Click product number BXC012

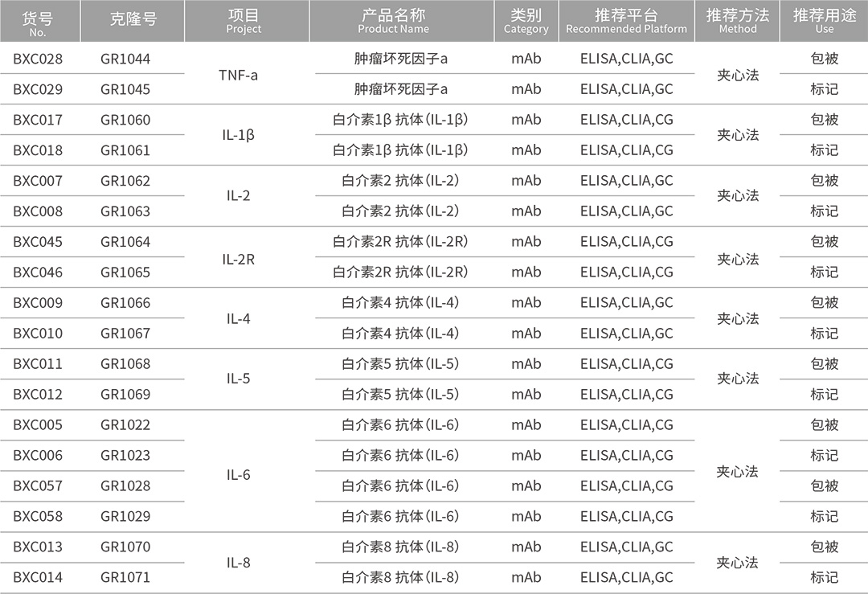38,394
